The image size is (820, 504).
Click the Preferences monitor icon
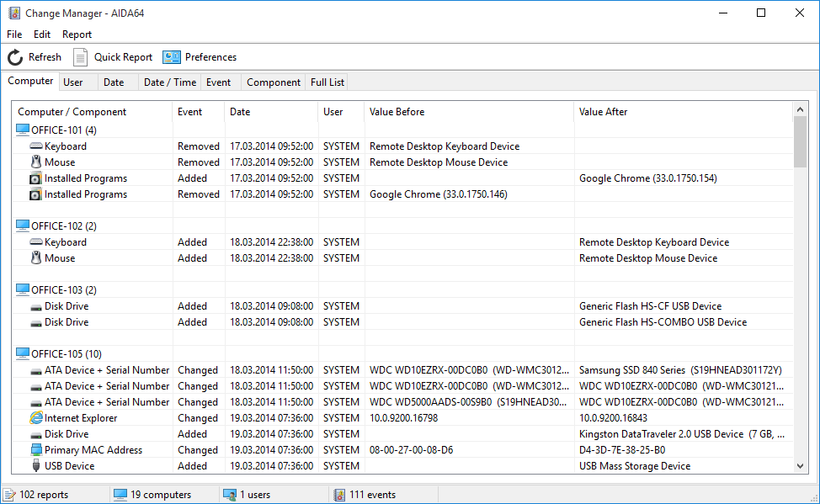coord(172,57)
